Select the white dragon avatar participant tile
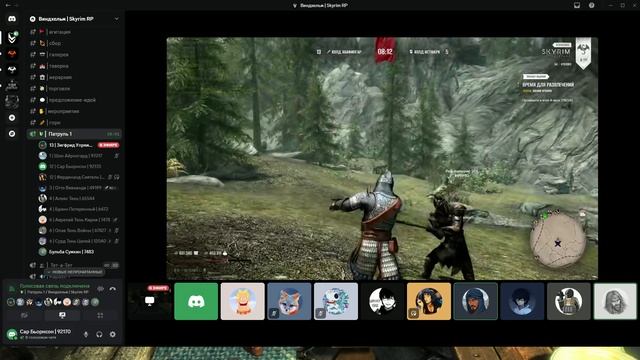The image size is (640, 360). coord(336,301)
